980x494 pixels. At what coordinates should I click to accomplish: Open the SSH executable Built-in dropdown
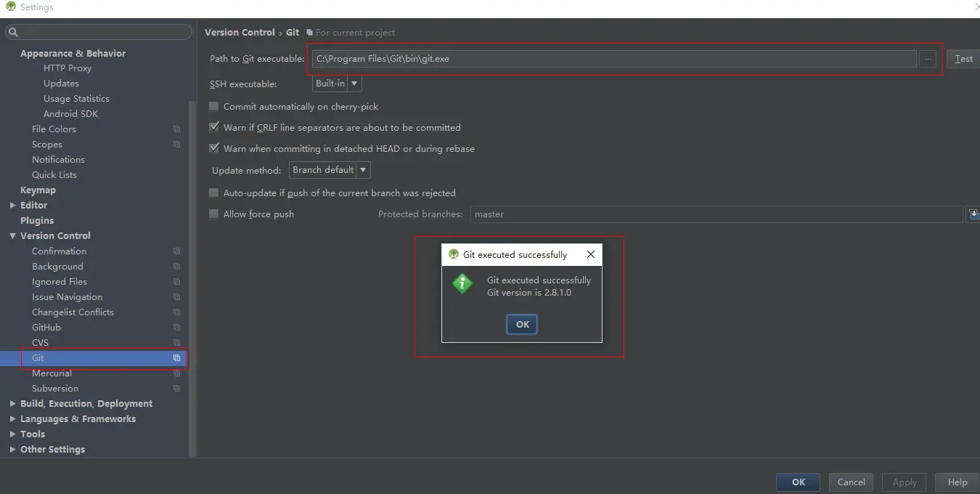(337, 84)
